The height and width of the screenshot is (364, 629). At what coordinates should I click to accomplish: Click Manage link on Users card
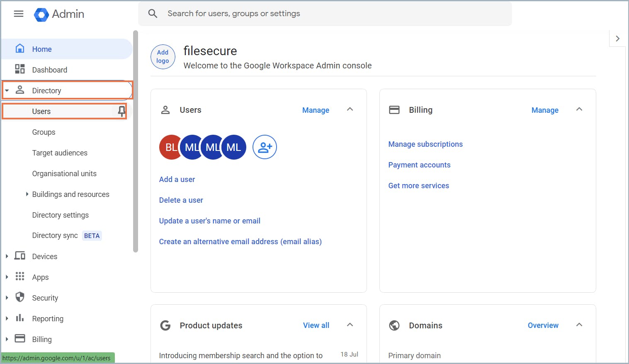(316, 110)
